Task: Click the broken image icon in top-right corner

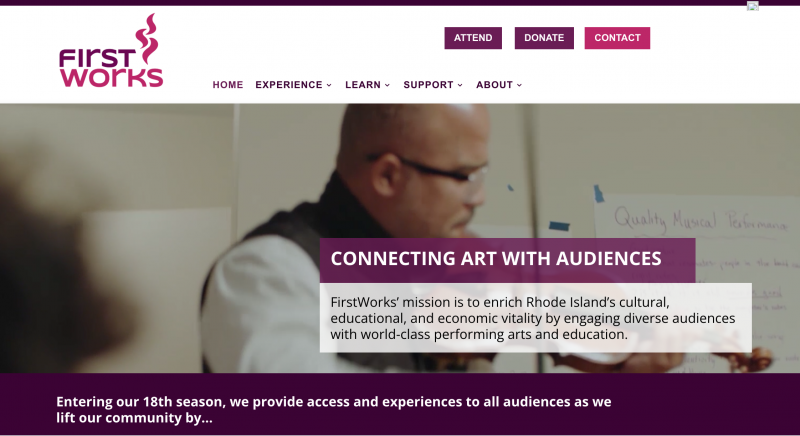Action: coord(753,6)
